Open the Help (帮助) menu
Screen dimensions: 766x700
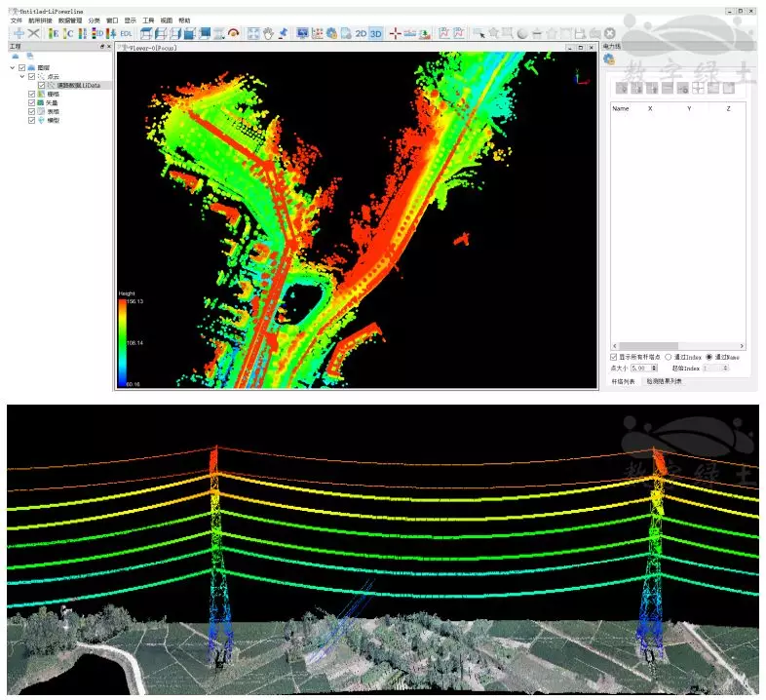click(184, 20)
